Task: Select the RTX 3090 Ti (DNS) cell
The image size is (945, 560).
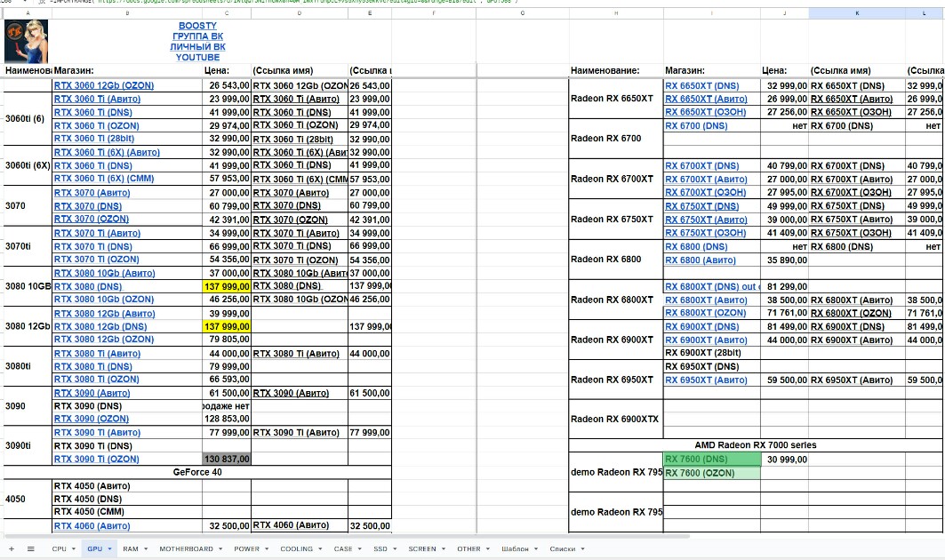Action: (x=127, y=446)
